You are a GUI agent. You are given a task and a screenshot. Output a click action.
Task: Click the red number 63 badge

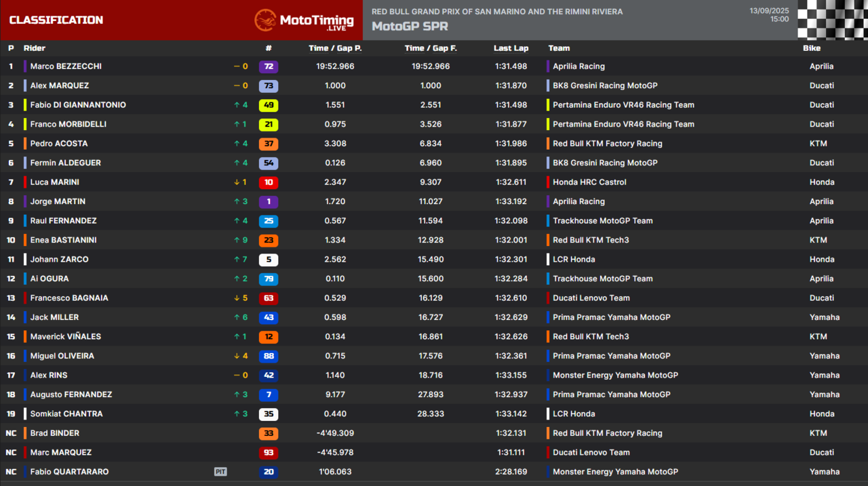pos(269,298)
